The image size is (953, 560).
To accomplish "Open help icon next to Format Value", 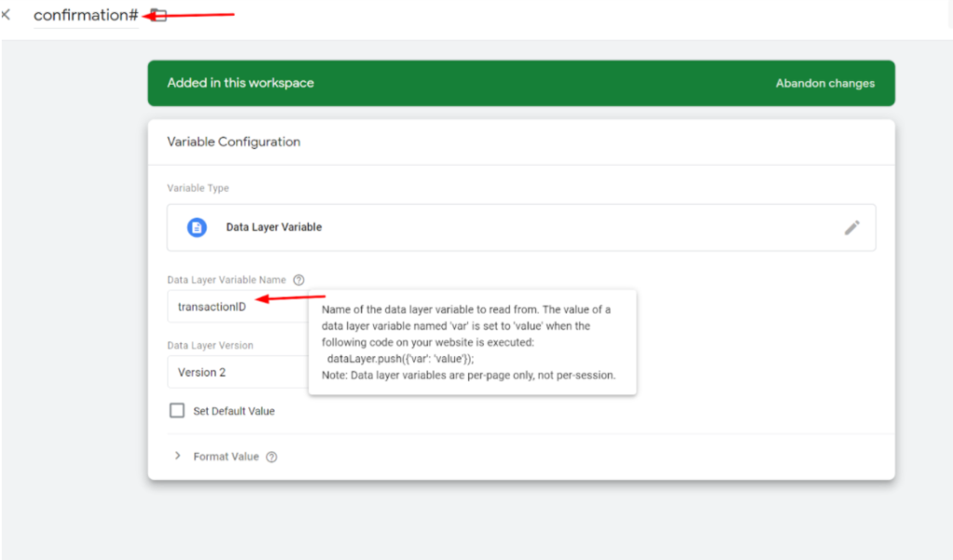I will 272,457.
